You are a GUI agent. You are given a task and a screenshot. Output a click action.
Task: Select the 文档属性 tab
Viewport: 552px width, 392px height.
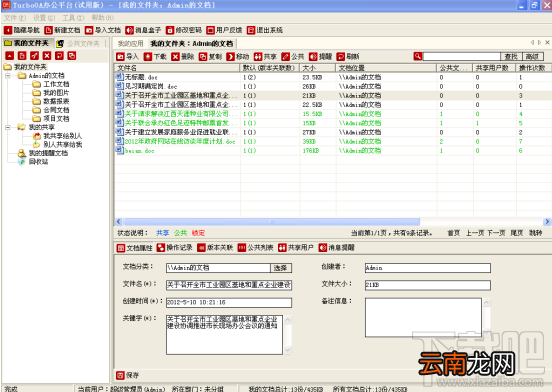coord(134,248)
